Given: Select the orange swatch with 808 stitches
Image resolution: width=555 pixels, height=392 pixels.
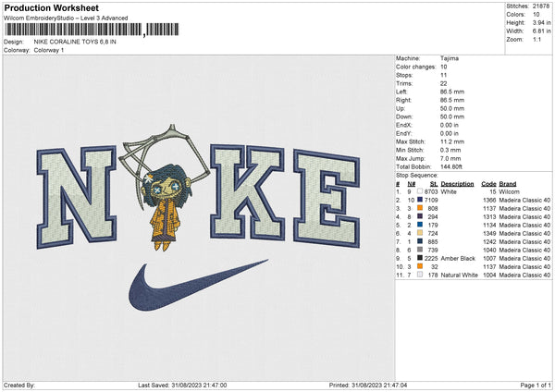Looking at the screenshot, I should (x=420, y=208).
